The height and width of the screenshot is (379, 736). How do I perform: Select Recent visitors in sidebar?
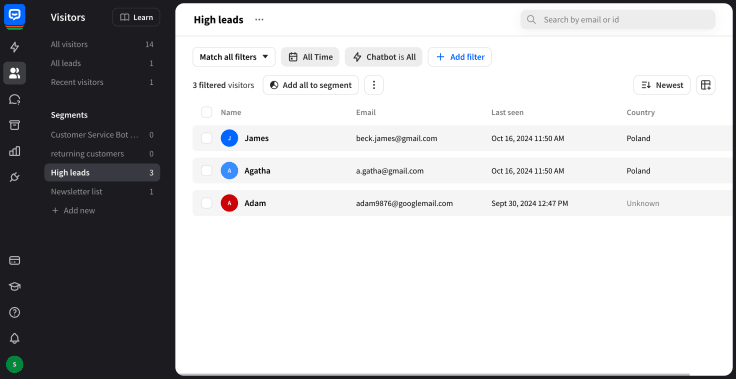point(102,82)
